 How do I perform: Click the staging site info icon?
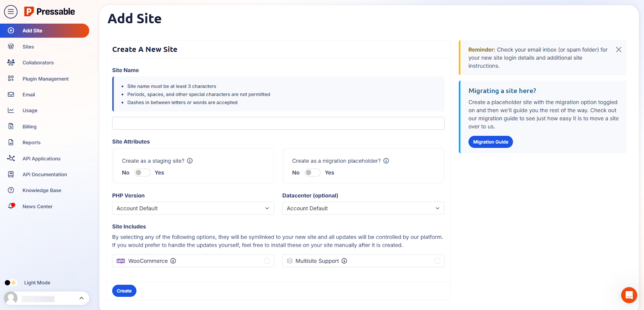tap(190, 161)
